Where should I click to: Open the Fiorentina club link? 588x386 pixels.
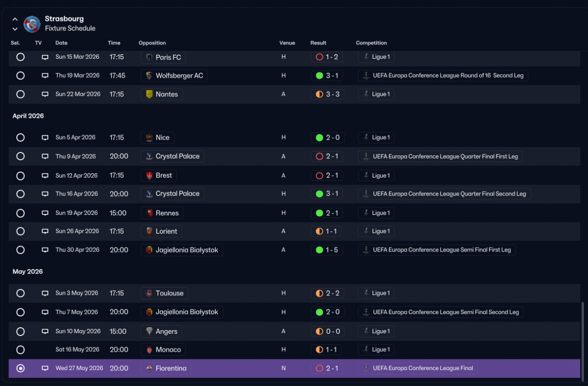click(166, 368)
